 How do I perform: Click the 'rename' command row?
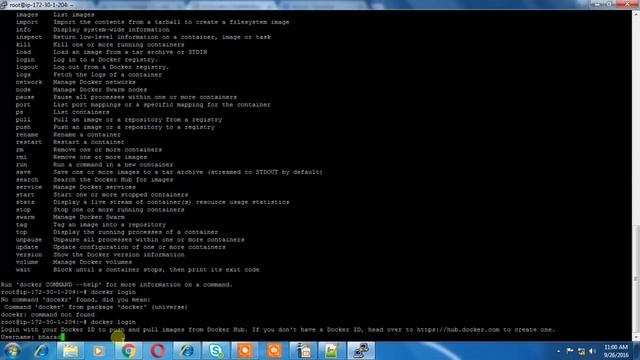(68, 135)
